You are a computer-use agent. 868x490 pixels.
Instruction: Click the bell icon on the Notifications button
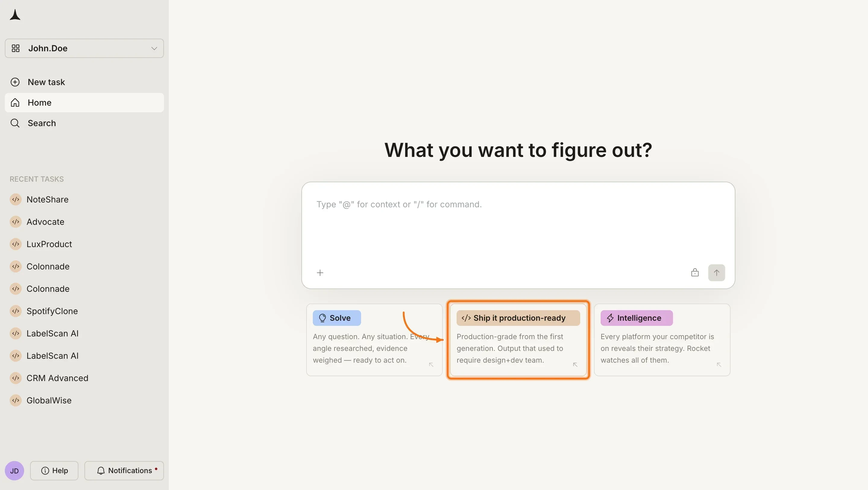point(101,470)
